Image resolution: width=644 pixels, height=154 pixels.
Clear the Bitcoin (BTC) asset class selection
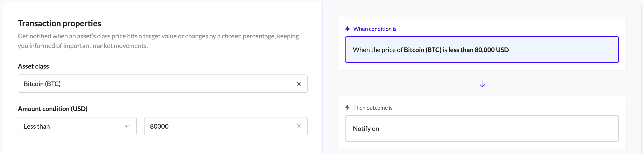[298, 84]
